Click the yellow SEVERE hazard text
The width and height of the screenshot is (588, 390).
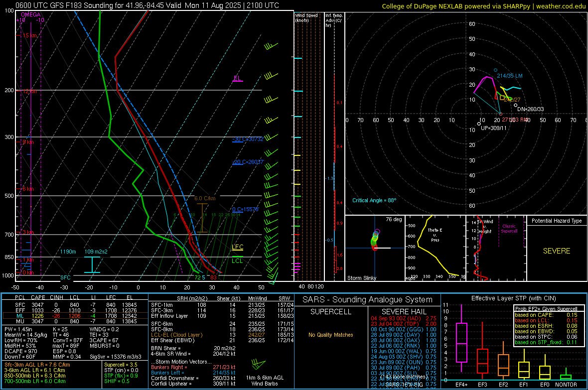557,251
